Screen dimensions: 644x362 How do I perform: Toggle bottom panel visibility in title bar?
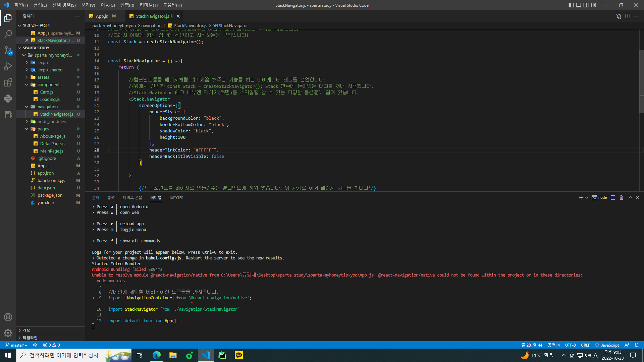click(x=579, y=5)
